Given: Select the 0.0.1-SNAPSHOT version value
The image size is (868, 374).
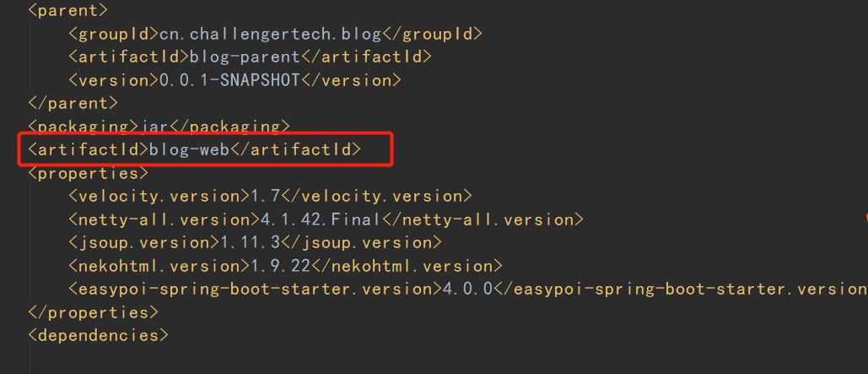Looking at the screenshot, I should [x=229, y=80].
